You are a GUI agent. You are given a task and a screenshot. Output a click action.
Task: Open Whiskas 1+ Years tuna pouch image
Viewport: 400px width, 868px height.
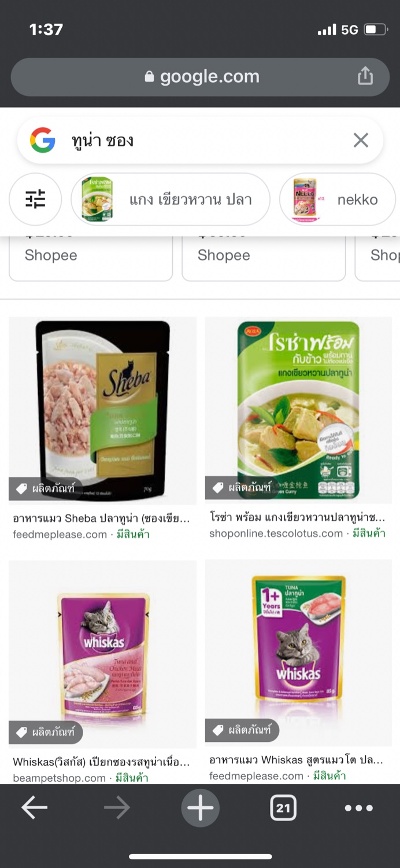click(298, 653)
